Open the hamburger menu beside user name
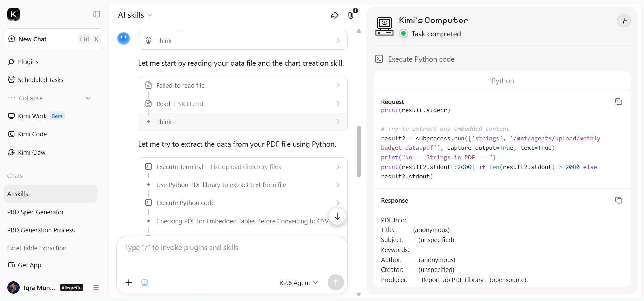Image resolution: width=644 pixels, height=301 pixels. pos(96,288)
